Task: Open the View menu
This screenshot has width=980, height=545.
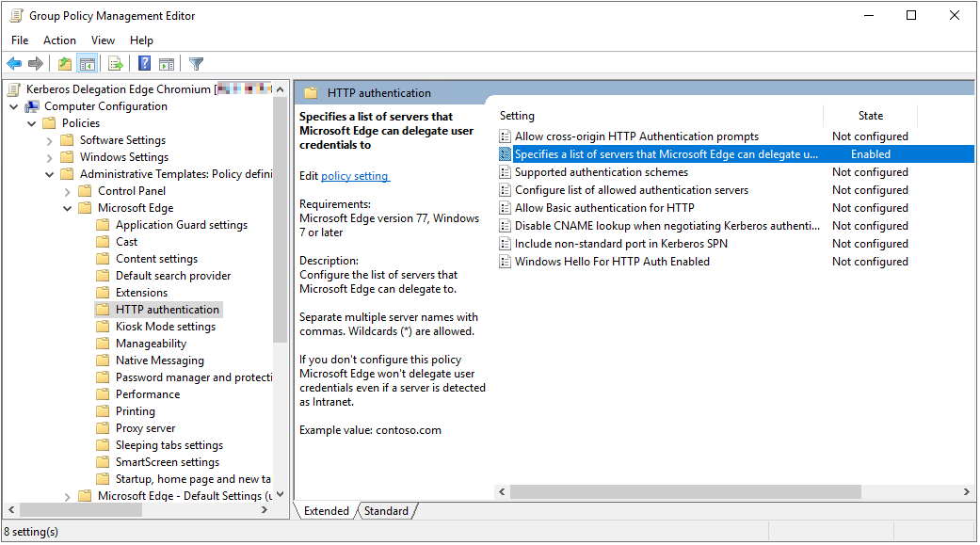Action: (103, 40)
